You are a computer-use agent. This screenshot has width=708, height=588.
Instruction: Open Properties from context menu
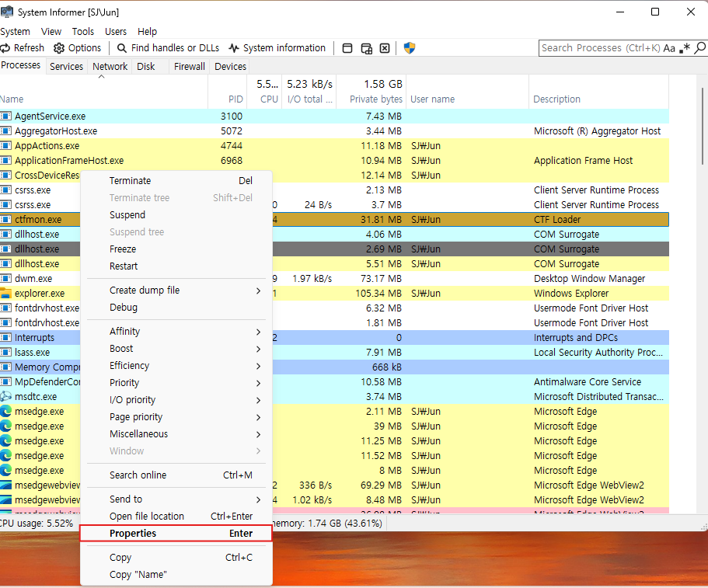(176, 534)
